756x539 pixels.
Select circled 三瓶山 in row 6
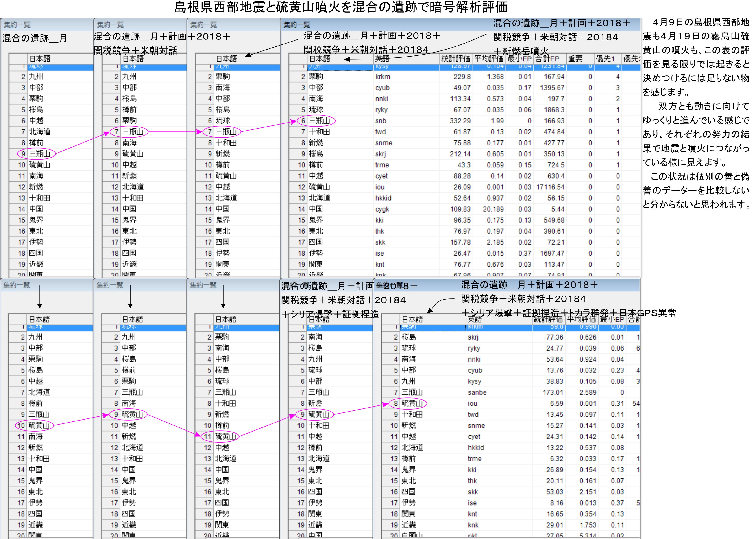tap(319, 121)
